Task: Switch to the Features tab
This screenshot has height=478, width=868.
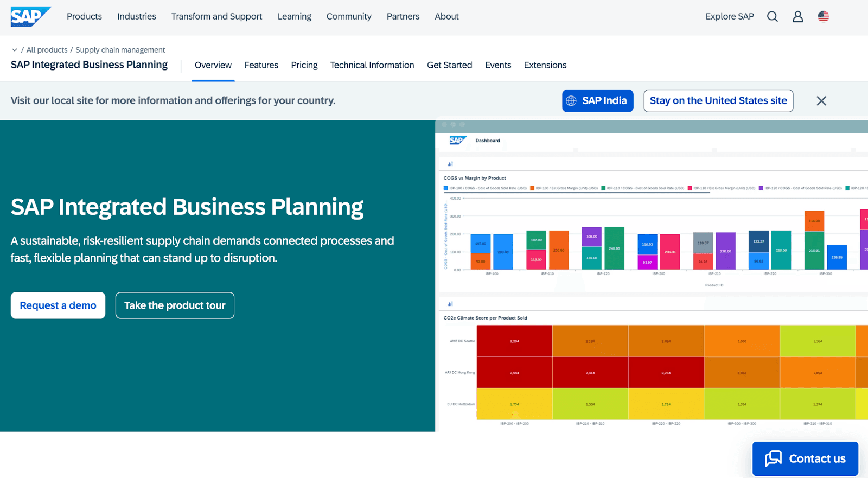Action: pos(261,65)
